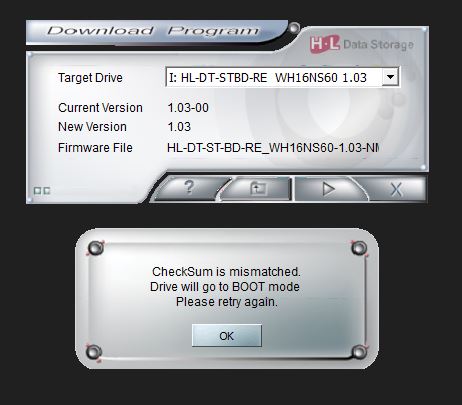Select the WH16NS60 drive combo box field
Viewport: 462px width, 405px height.
pos(282,77)
